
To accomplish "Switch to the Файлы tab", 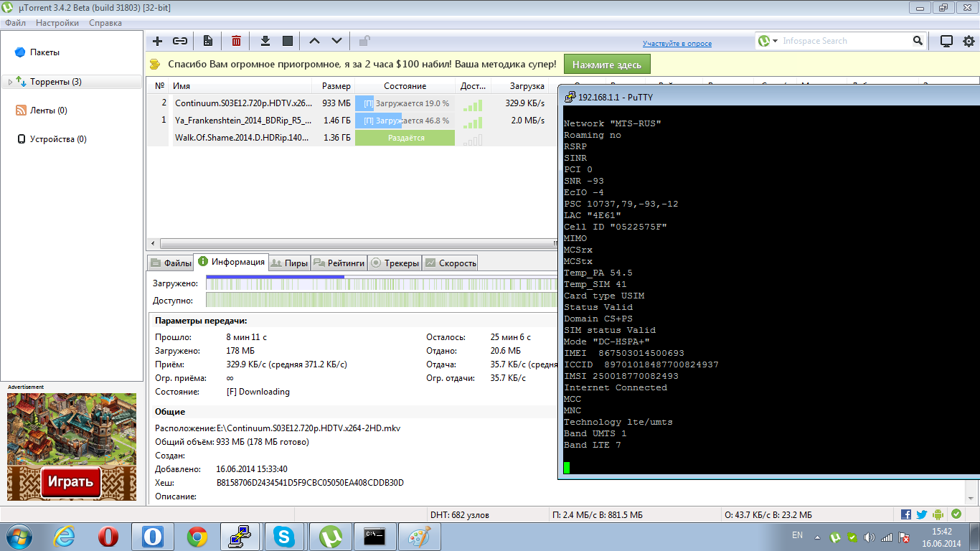I will tap(171, 263).
